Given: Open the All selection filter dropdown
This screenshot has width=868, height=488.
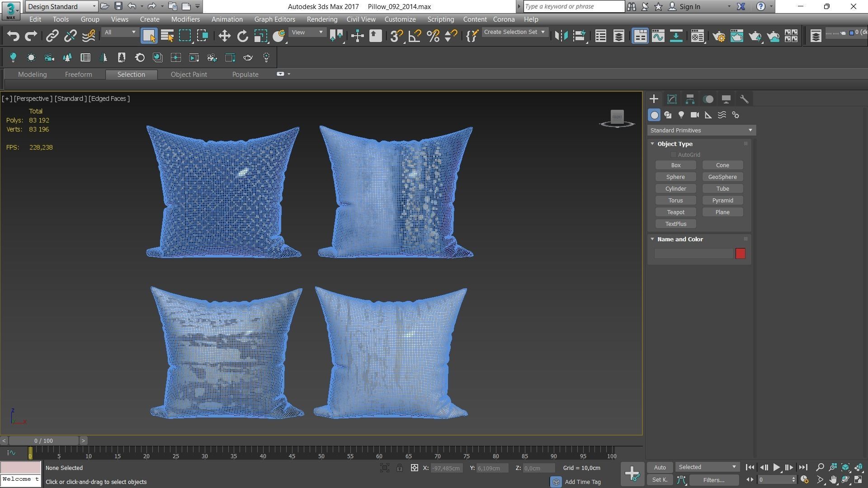Looking at the screenshot, I should [119, 33].
